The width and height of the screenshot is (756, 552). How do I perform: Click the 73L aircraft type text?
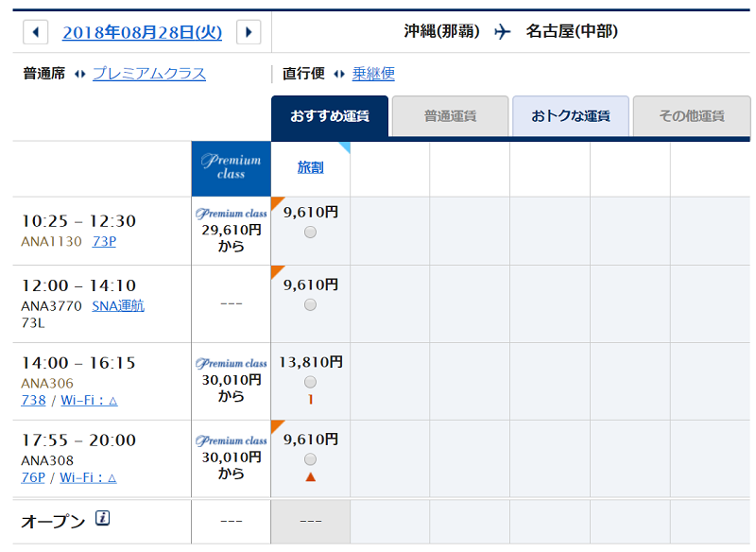coord(33,322)
